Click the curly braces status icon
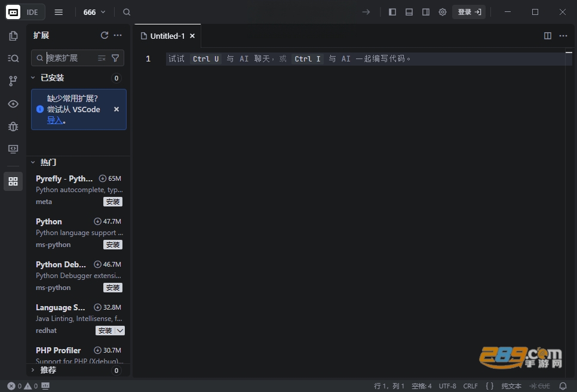Screen dimensions: 577x392 point(489,386)
